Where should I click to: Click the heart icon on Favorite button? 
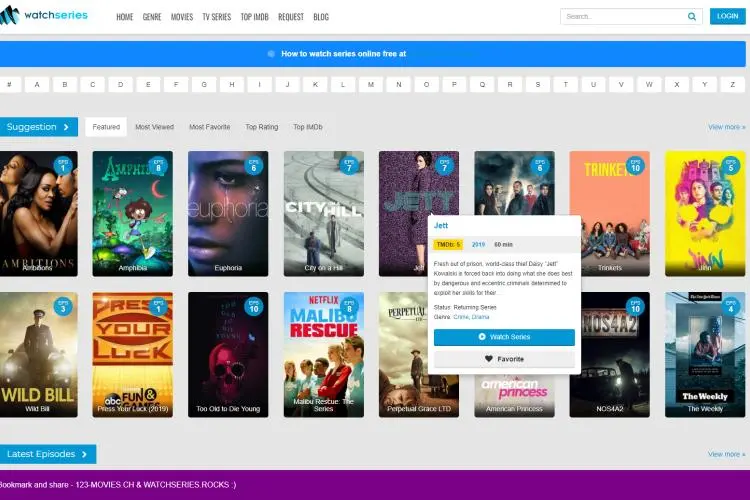tap(488, 359)
